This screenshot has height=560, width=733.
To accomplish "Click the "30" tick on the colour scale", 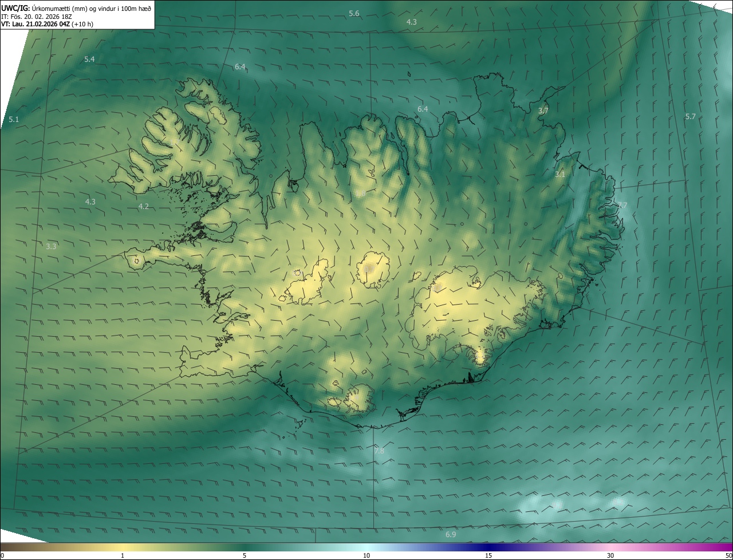I will (x=610, y=555).
